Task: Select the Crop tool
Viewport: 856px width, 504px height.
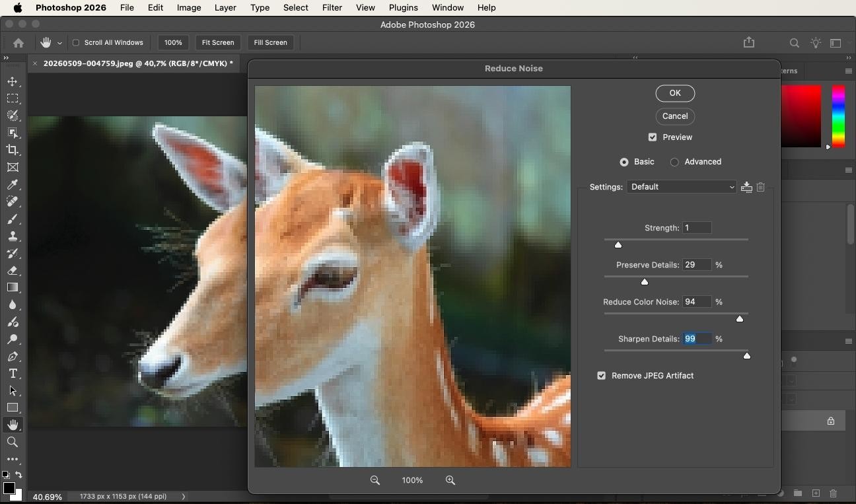Action: click(x=13, y=150)
